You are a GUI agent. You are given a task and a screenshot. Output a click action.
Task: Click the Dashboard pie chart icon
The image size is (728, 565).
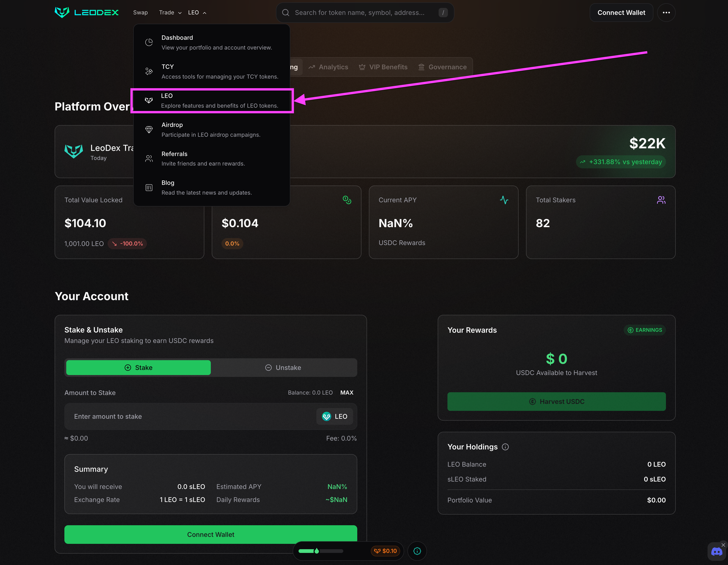149,42
